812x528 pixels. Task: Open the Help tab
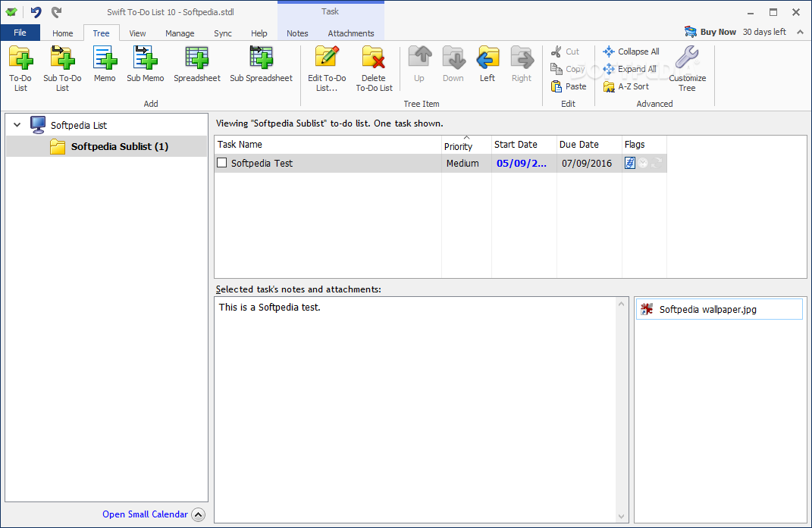coord(259,33)
